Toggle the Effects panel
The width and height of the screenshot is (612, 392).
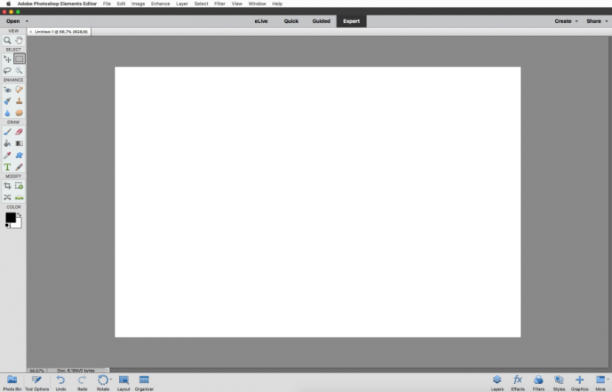518,383
